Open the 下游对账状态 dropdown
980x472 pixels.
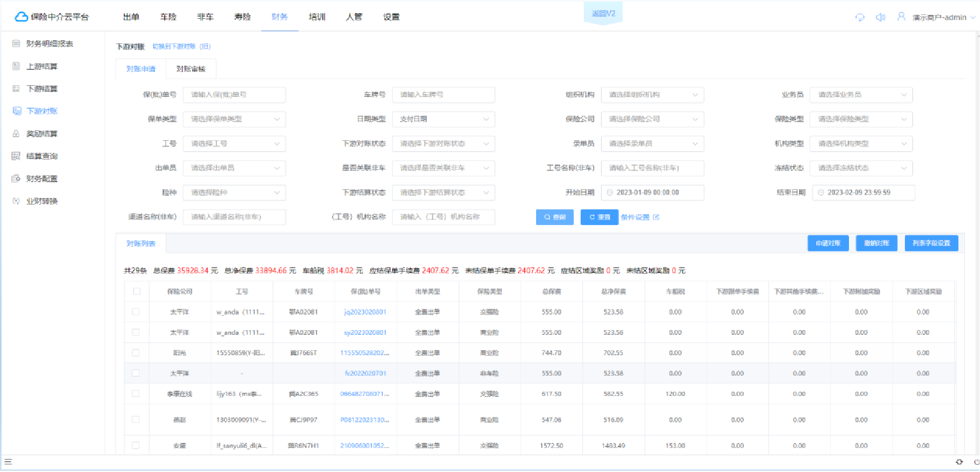click(x=443, y=143)
